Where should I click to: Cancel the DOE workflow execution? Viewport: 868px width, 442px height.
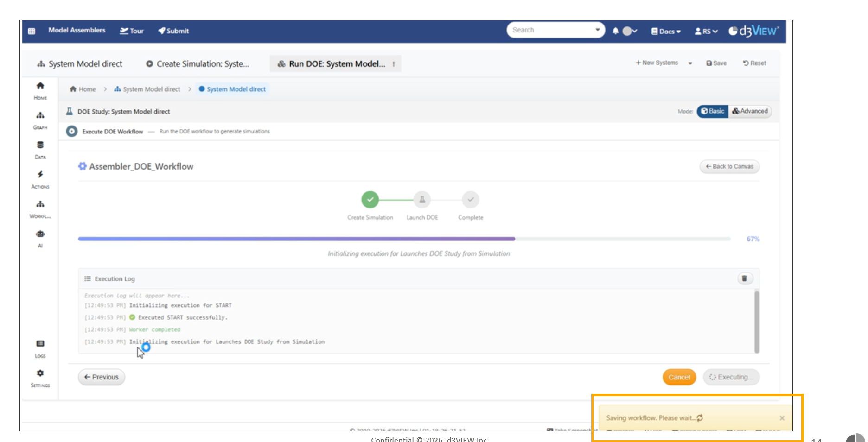(x=679, y=377)
